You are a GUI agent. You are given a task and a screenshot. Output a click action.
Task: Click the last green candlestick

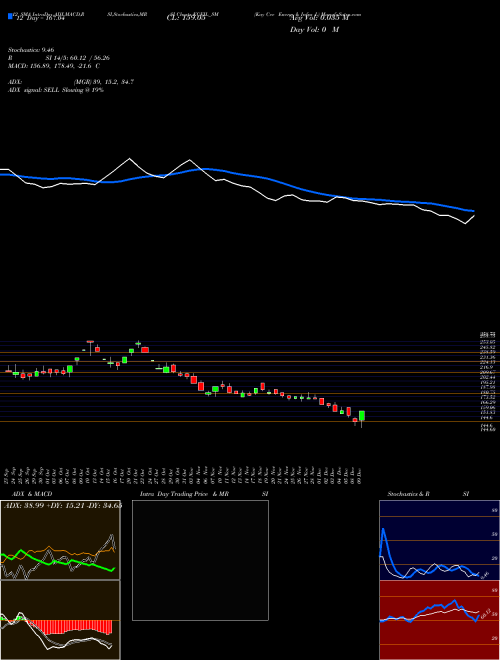click(362, 415)
